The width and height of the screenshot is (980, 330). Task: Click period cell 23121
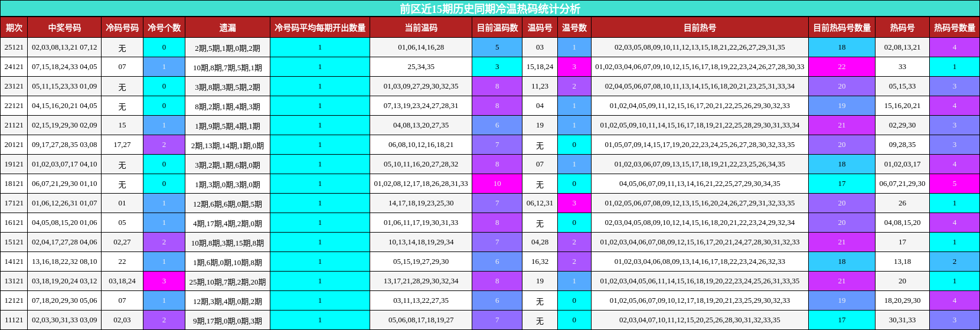[x=14, y=86]
